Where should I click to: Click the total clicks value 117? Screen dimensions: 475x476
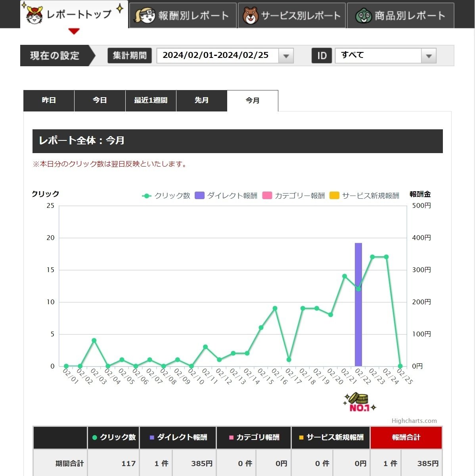point(128,463)
